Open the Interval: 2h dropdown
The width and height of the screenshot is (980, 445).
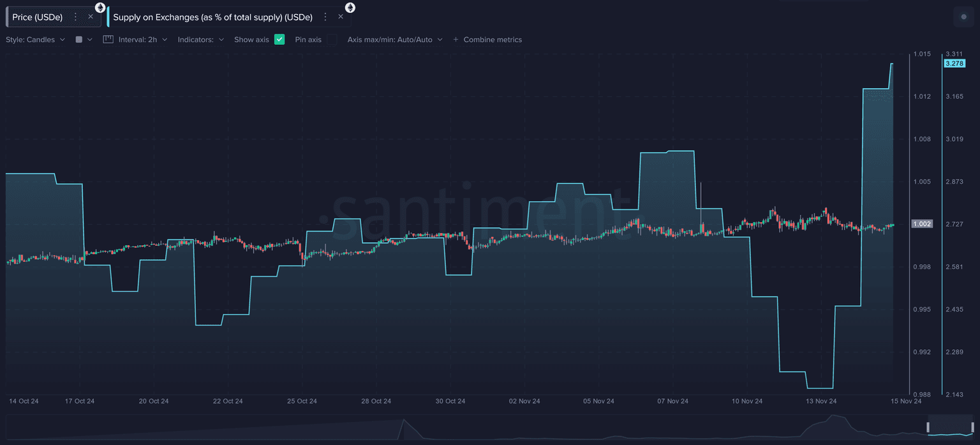tap(142, 40)
